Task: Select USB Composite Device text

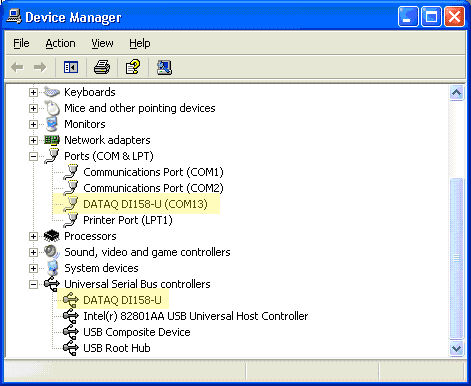Action: click(137, 332)
